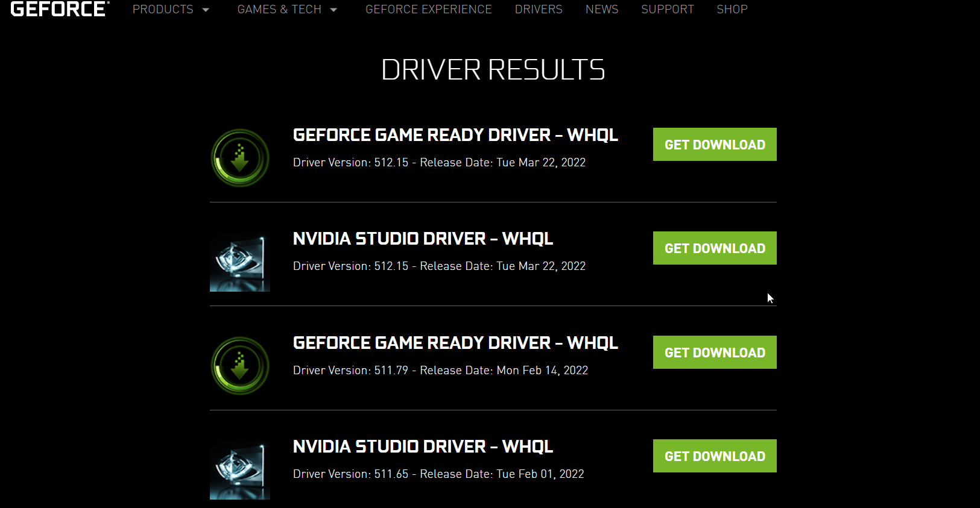The height and width of the screenshot is (508, 980).
Task: Open GeForce Game Ready Driver title dated Feb 14
Action: coord(455,343)
